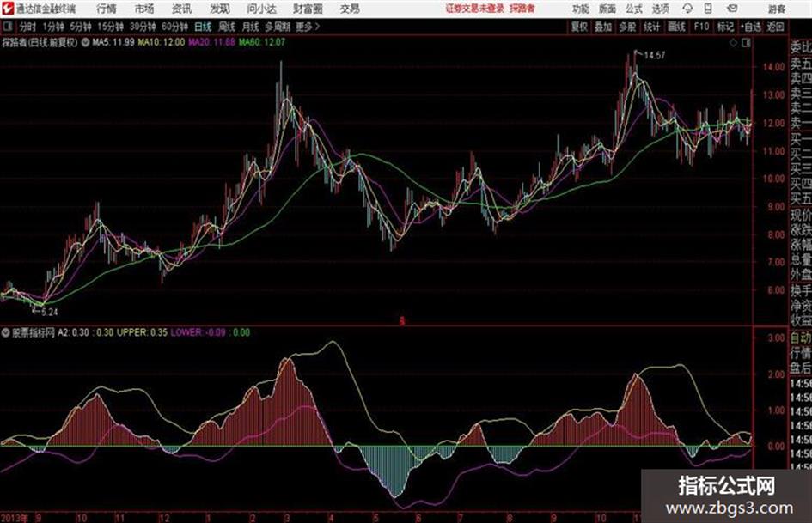Click the LOWER: -0.09 indicator value

click(x=198, y=332)
